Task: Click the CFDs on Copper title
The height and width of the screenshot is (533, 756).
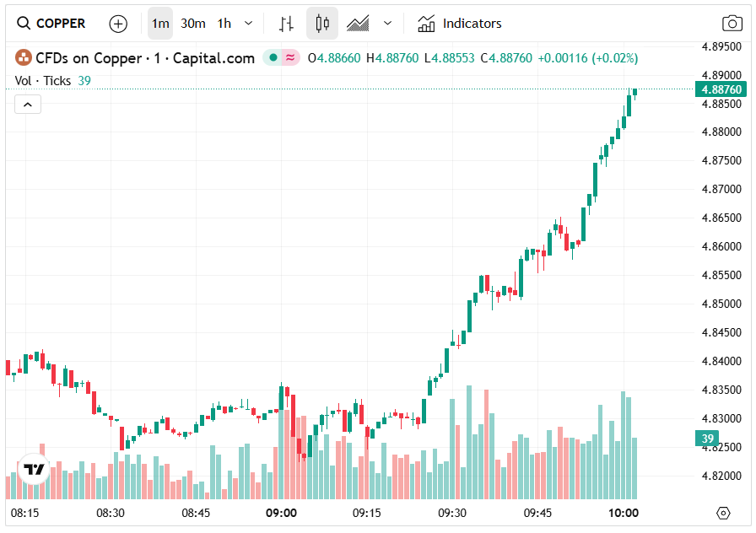Action: [145, 58]
